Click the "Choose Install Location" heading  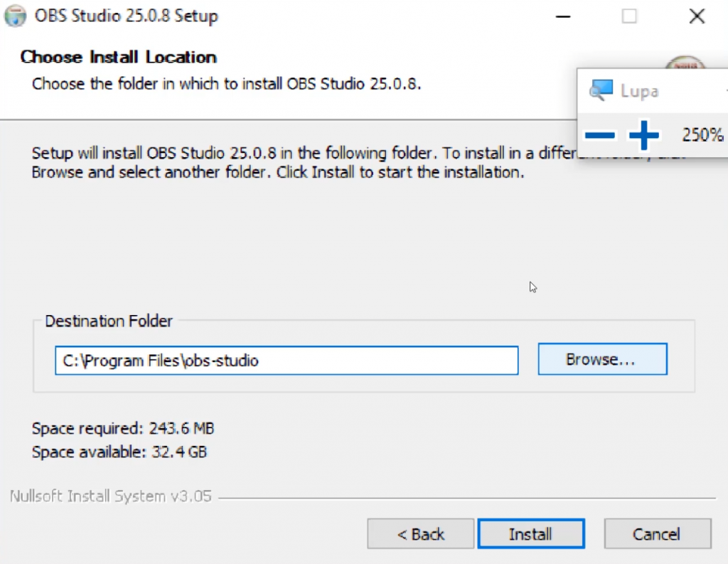pyautogui.click(x=119, y=57)
